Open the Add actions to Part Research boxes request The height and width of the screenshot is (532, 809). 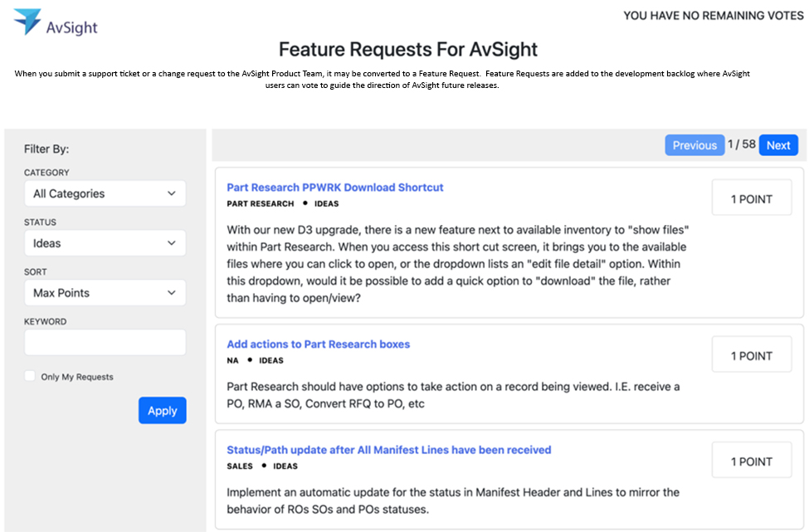318,344
